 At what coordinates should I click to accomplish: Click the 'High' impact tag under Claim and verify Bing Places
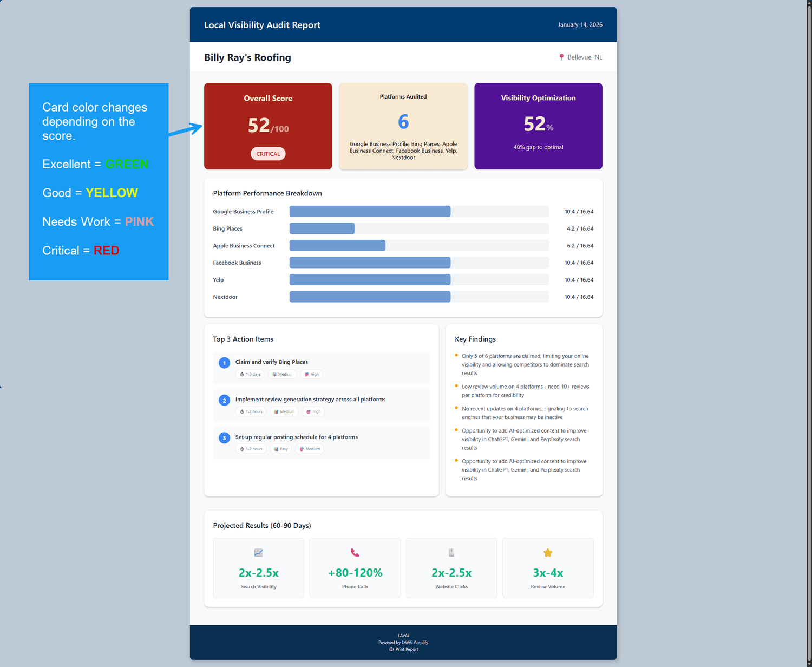tap(311, 374)
